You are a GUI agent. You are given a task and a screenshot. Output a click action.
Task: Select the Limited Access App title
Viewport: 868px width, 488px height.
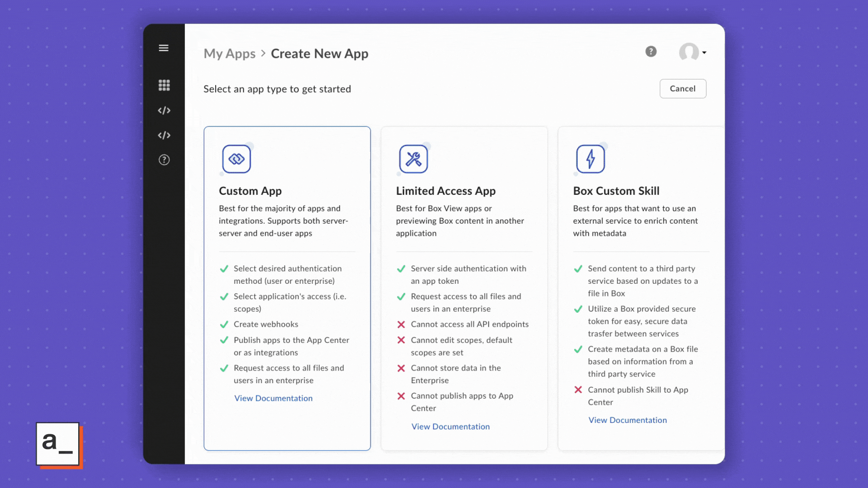(x=446, y=191)
